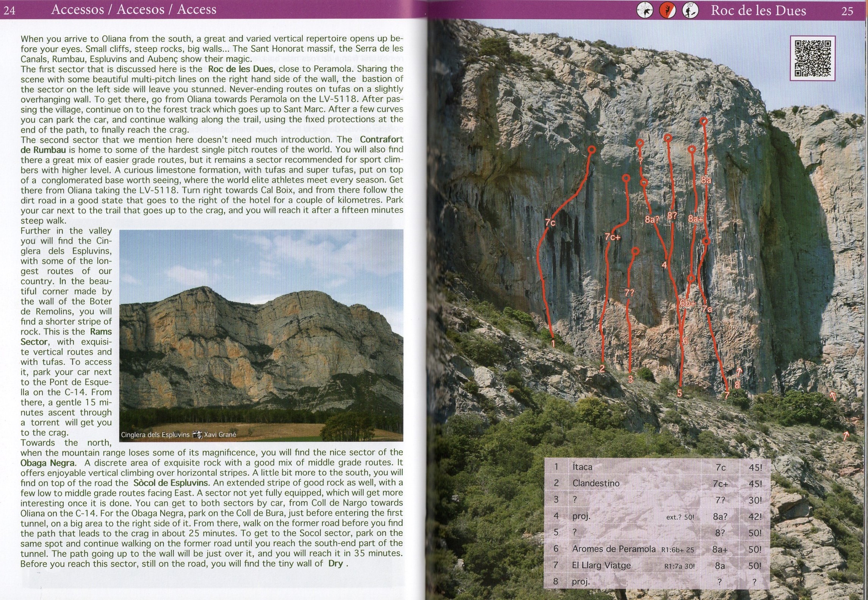This screenshot has height=600, width=868.
Task: Click the '7a' pitch label on the cliff photo
Action: (x=707, y=309)
